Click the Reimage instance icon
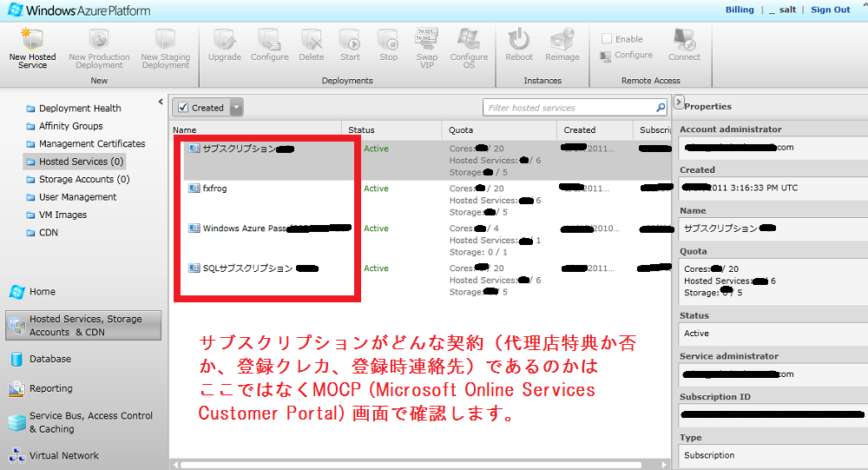This screenshot has height=470, width=868. [562, 41]
